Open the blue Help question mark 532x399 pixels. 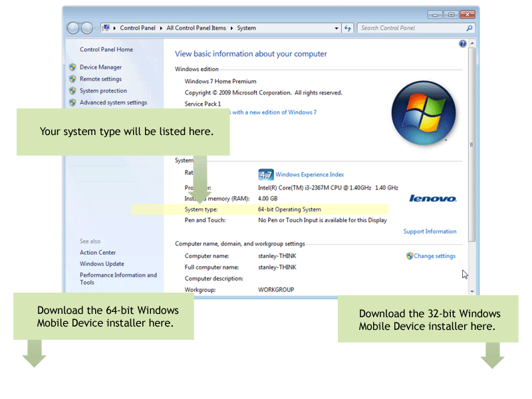[462, 44]
